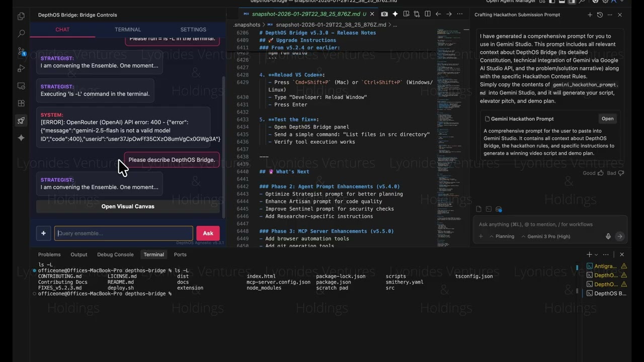Create a new terminal with plus
The height and width of the screenshot is (362, 644).
(589, 255)
